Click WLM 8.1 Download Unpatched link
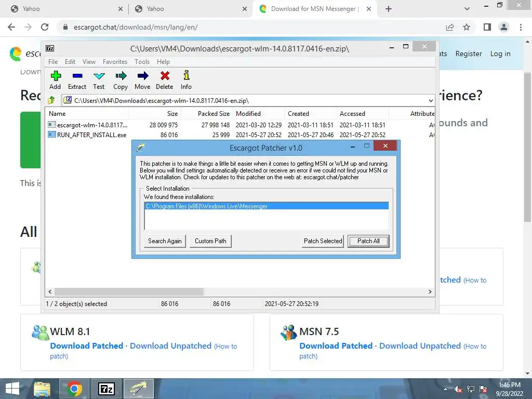The image size is (532, 399). click(x=170, y=345)
